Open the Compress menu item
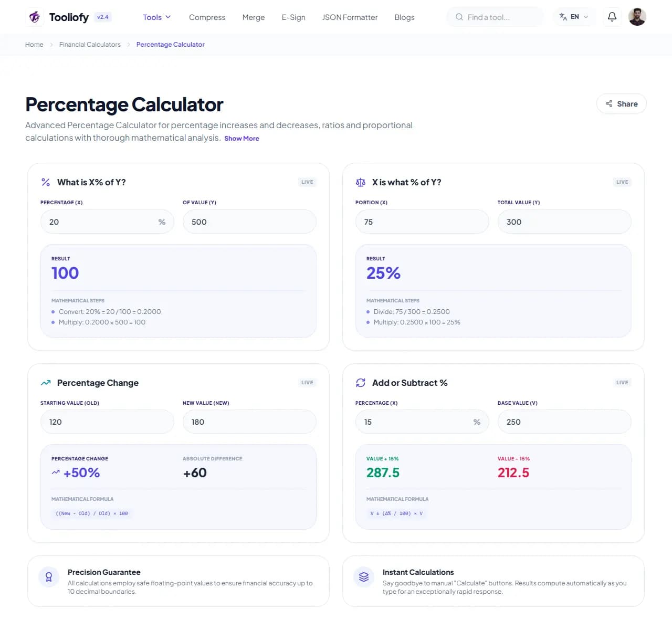Image resolution: width=672 pixels, height=630 pixels. 207,17
